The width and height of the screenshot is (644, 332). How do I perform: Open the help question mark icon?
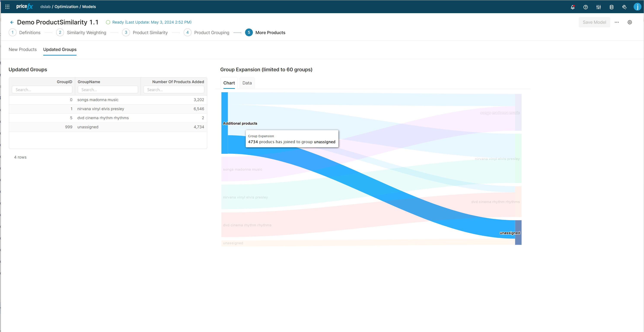pyautogui.click(x=585, y=7)
